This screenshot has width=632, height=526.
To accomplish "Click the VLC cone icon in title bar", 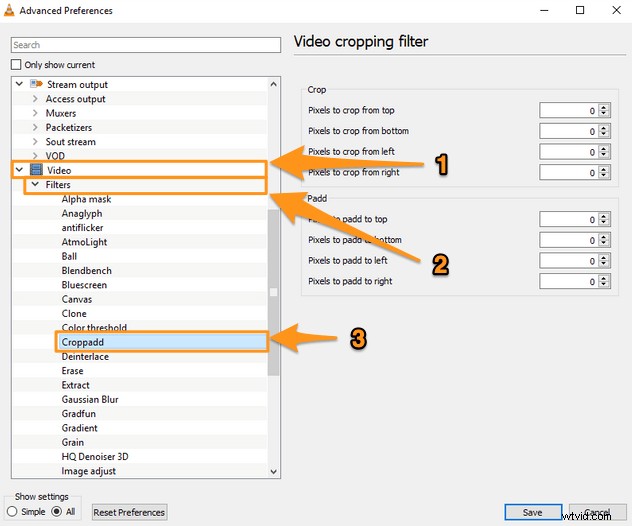I will [x=9, y=10].
